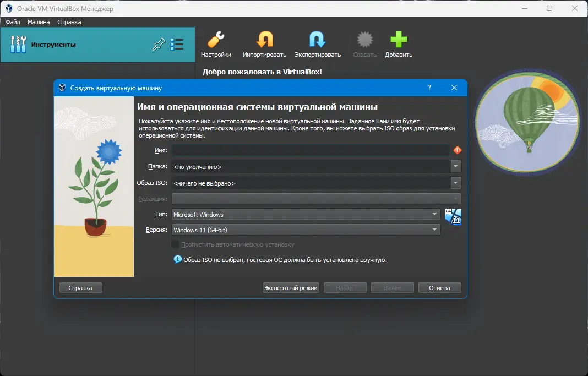Open the Справка menu in menu bar
The image size is (588, 376).
tap(69, 22)
